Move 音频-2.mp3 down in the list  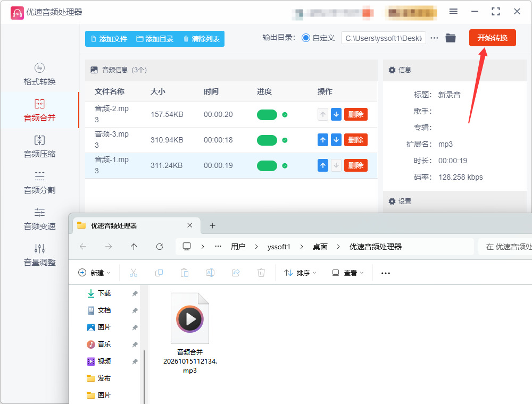click(x=336, y=114)
